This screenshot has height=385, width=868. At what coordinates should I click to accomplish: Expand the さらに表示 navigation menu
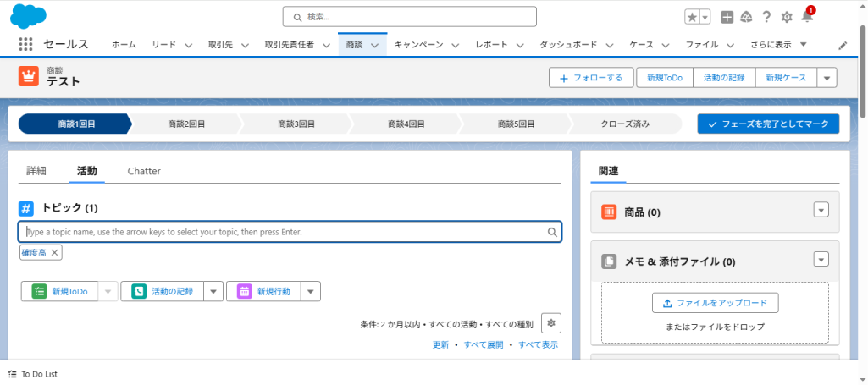778,45
